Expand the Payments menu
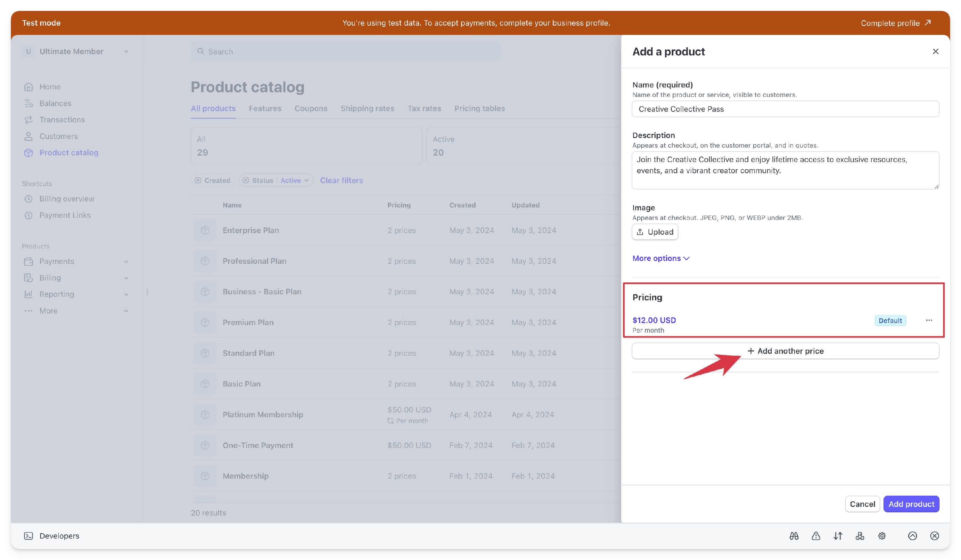Image resolution: width=961 pixels, height=560 pixels. pyautogui.click(x=126, y=261)
